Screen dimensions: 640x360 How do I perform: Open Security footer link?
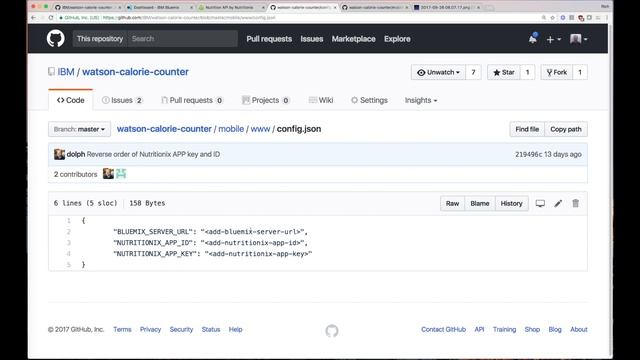tap(181, 329)
